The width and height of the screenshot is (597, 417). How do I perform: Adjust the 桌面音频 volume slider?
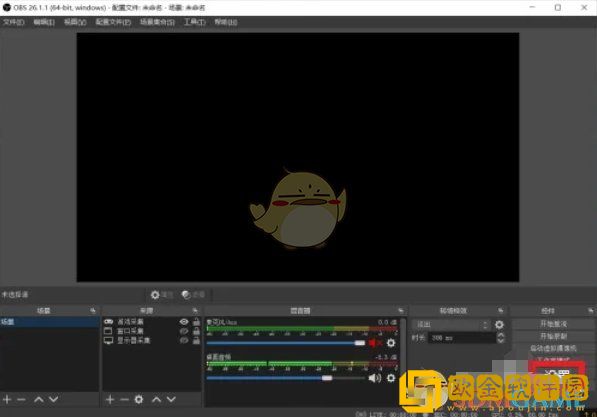click(286, 378)
